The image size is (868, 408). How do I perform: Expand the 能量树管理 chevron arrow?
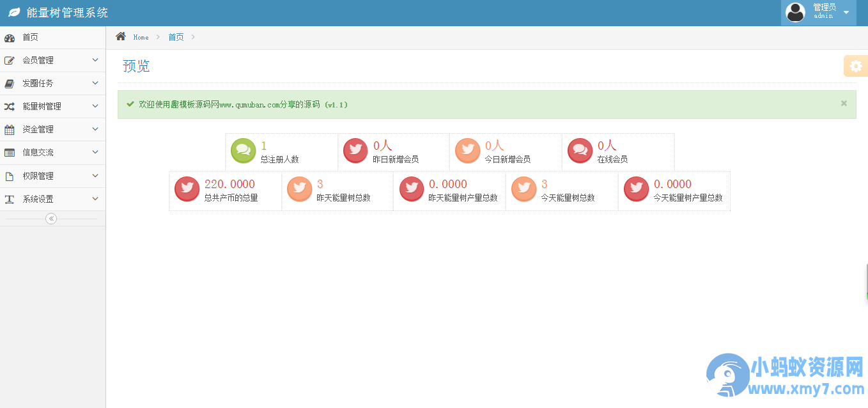[95, 106]
